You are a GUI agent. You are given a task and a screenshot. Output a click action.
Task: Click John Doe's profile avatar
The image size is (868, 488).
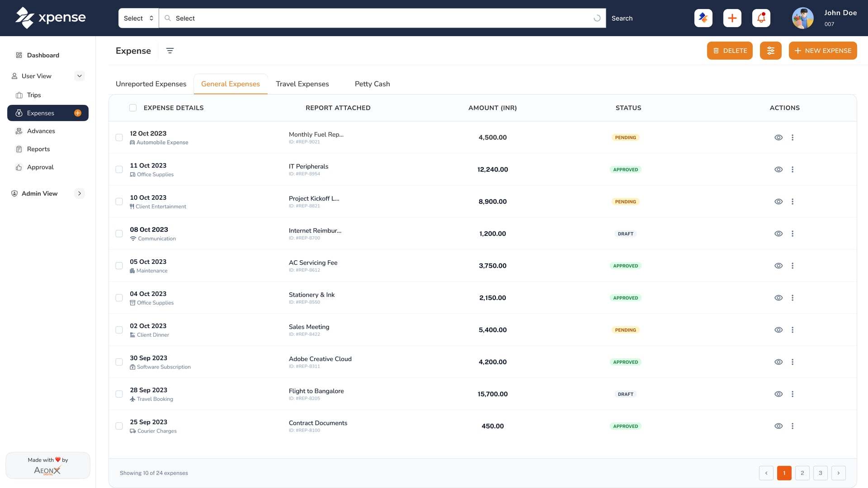tap(803, 18)
